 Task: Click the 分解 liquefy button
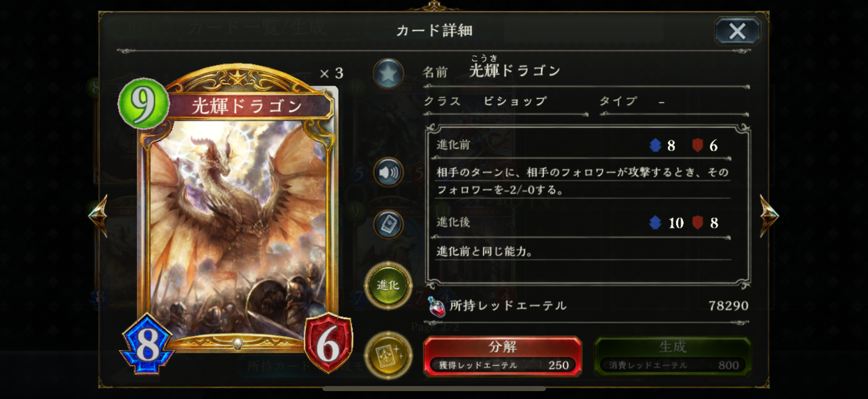(503, 356)
